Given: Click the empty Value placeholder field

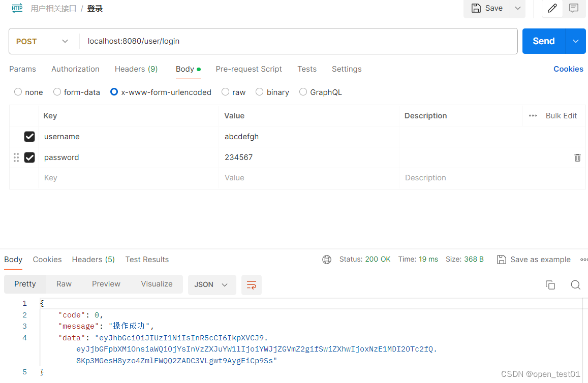Looking at the screenshot, I should coord(308,178).
